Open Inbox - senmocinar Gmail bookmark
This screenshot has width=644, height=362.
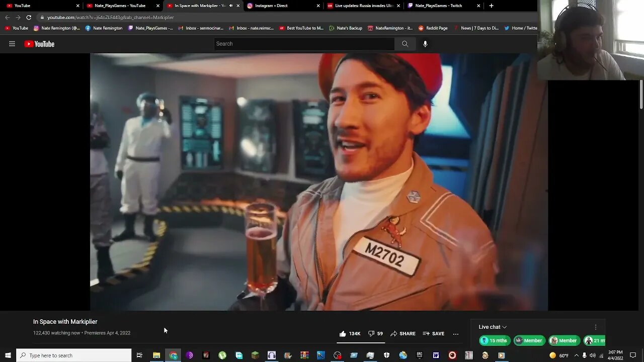(200, 28)
